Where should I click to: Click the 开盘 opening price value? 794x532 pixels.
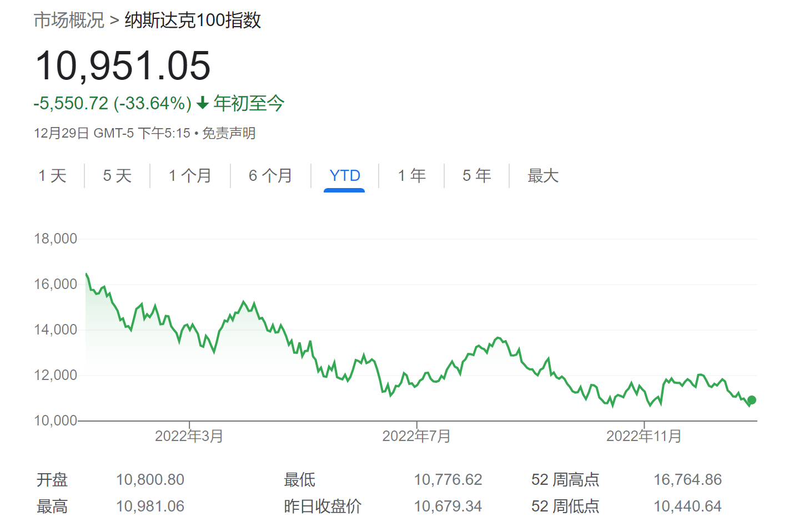coord(150,479)
